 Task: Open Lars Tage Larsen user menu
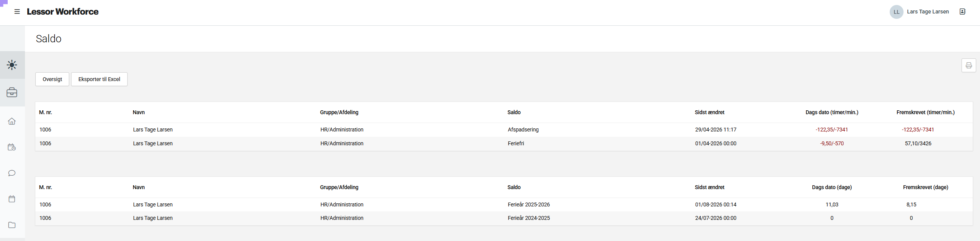click(928, 12)
